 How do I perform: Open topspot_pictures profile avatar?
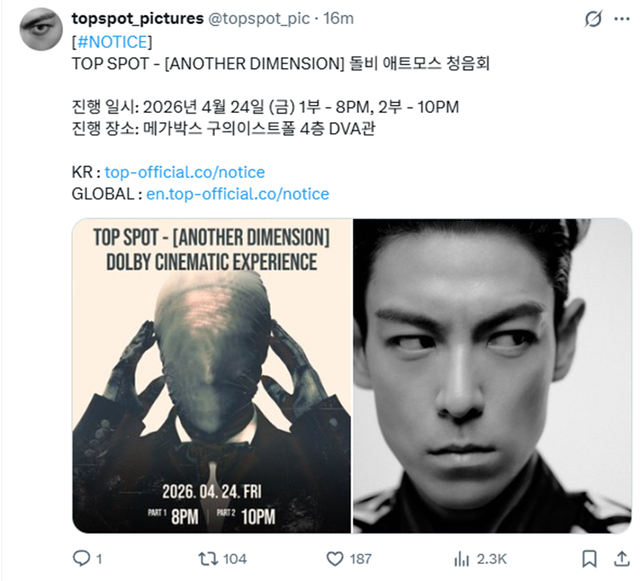(41, 29)
